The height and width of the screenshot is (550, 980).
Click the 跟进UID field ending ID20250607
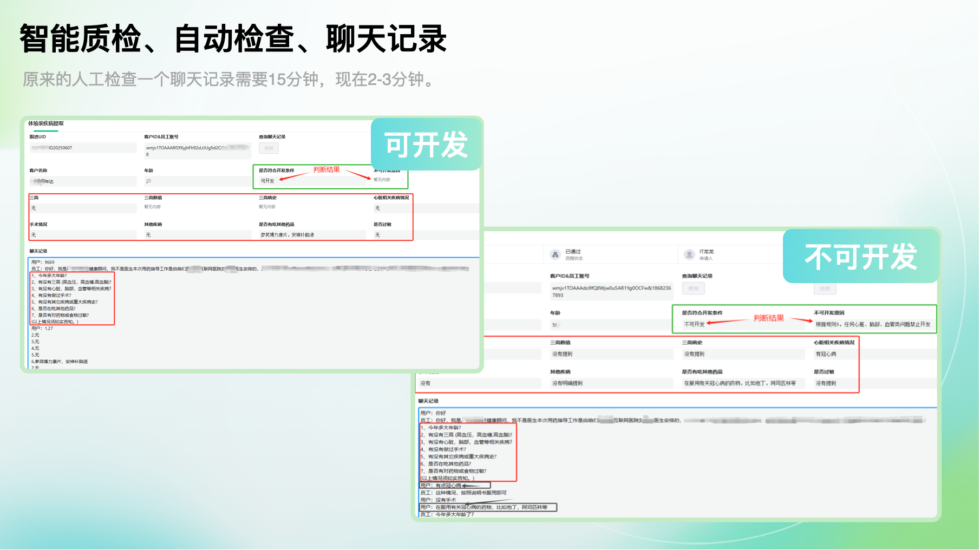(83, 148)
